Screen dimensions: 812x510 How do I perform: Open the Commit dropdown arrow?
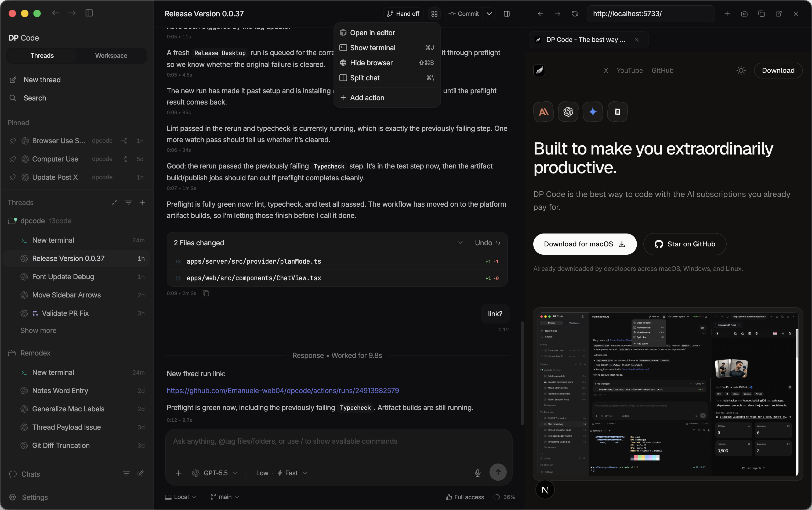pyautogui.click(x=489, y=13)
